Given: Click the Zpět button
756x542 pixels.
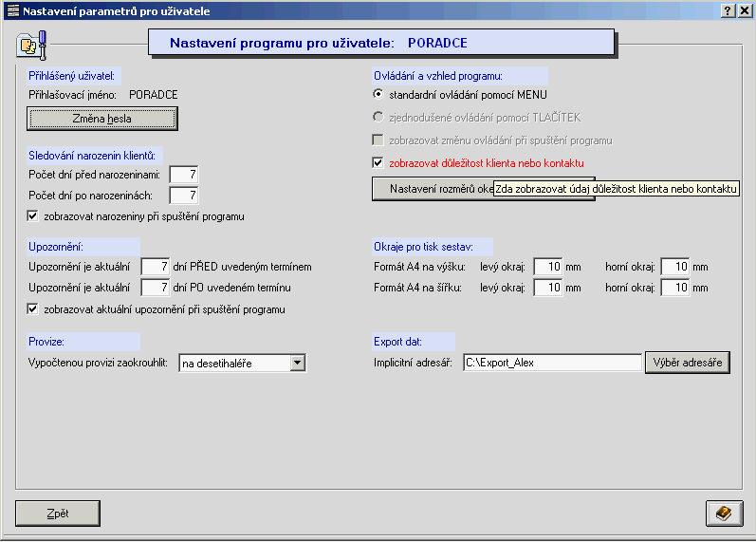Looking at the screenshot, I should point(58,513).
